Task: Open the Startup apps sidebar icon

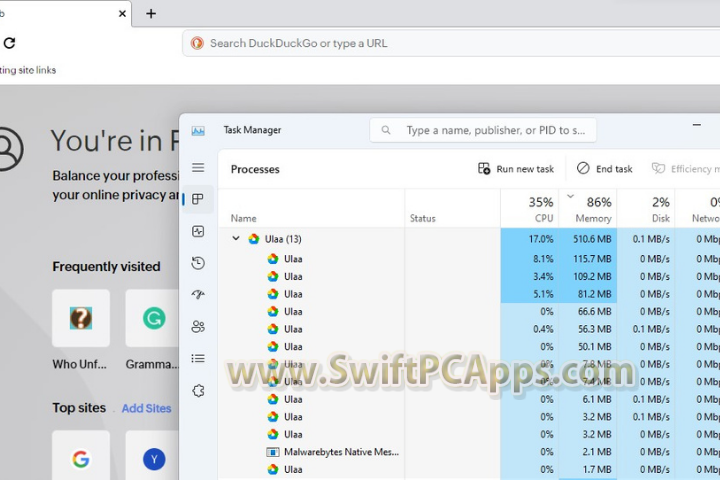Action: [x=198, y=294]
